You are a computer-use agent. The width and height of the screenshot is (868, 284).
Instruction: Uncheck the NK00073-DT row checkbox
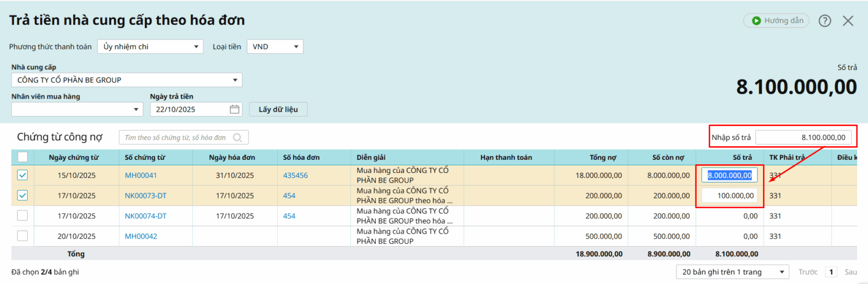click(22, 196)
